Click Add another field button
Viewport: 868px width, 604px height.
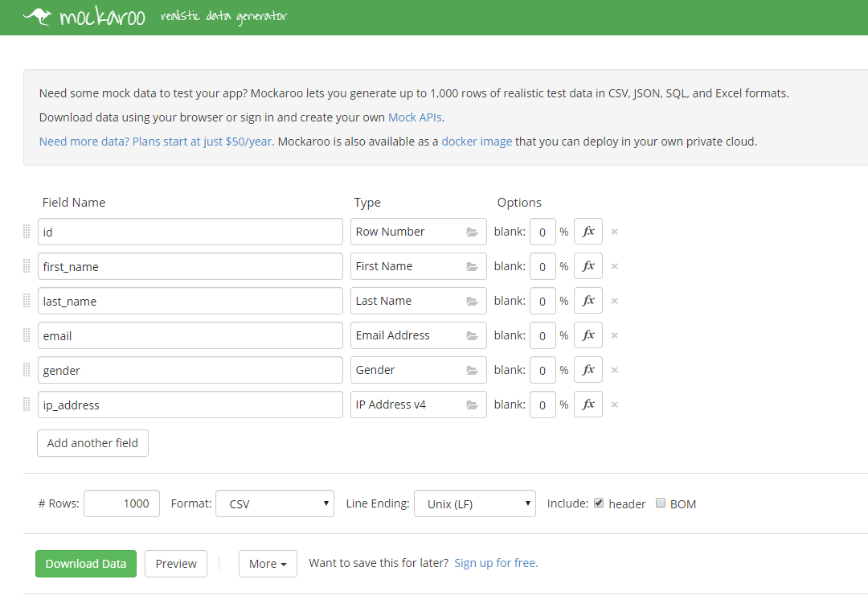coord(92,443)
